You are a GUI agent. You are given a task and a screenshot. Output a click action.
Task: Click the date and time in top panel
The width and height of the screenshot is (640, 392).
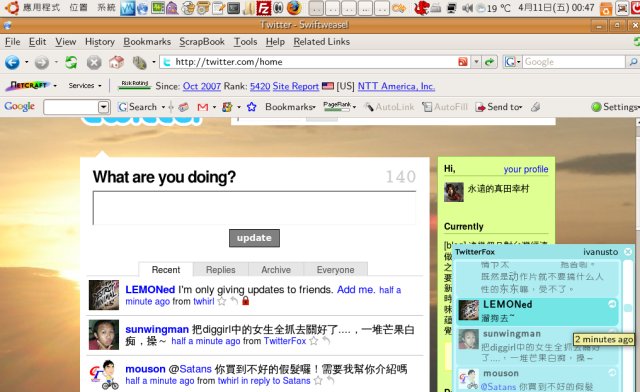[x=556, y=8]
